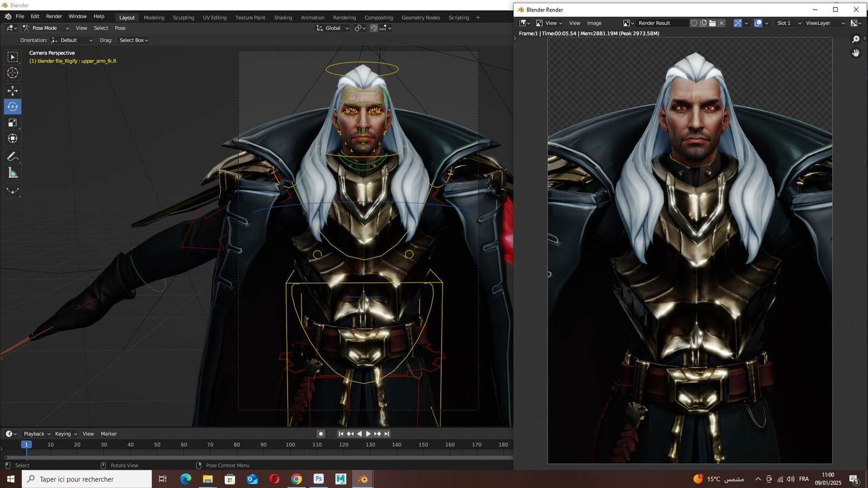
Task: Open the Window menu
Action: coord(78,17)
